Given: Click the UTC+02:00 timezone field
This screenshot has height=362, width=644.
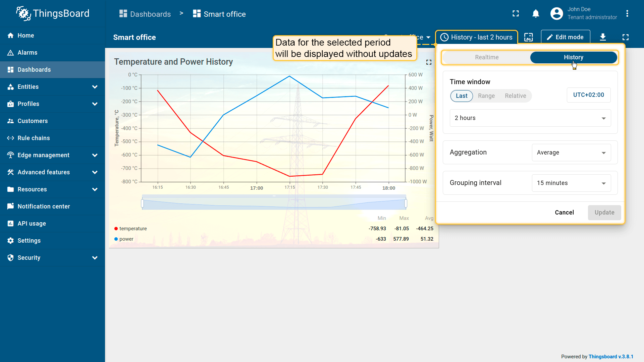Looking at the screenshot, I should click(588, 95).
